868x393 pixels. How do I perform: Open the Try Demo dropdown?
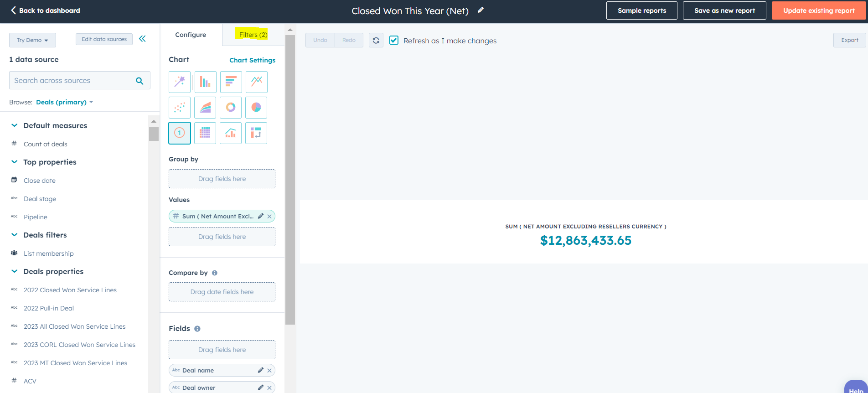click(x=32, y=40)
